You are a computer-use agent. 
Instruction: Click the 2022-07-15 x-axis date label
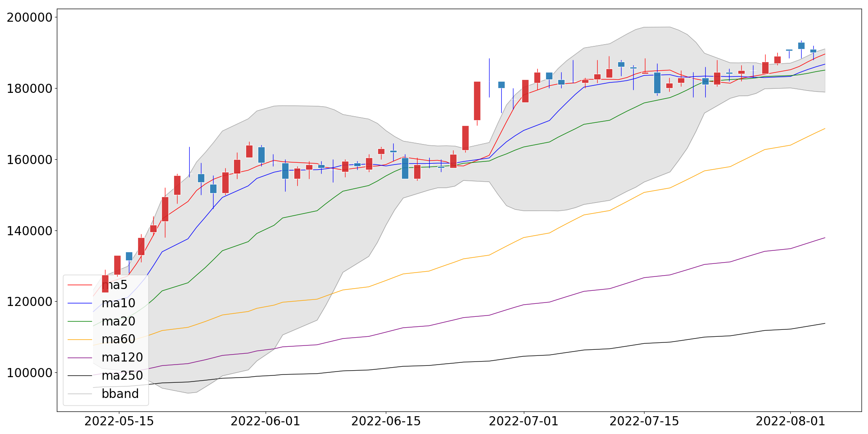coord(644,421)
